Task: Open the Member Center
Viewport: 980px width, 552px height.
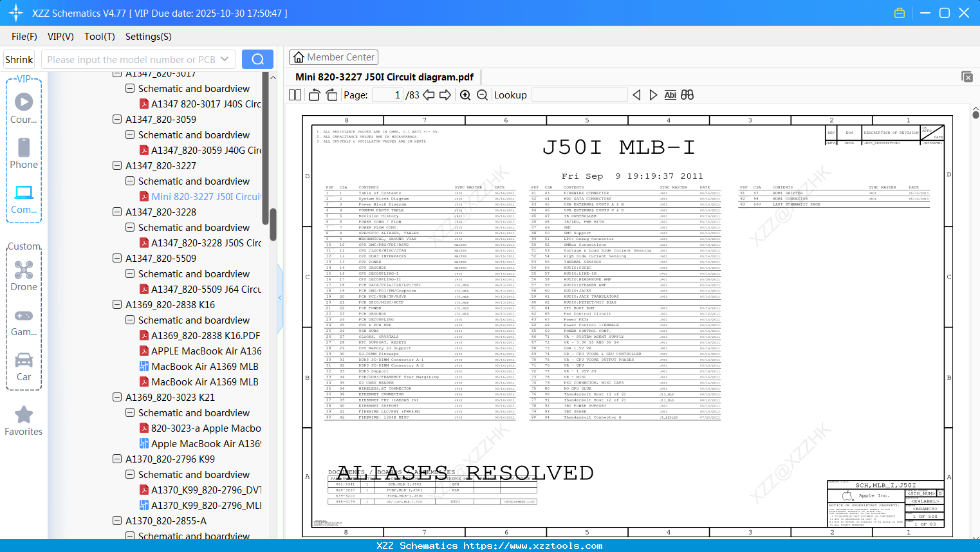Action: pos(334,57)
